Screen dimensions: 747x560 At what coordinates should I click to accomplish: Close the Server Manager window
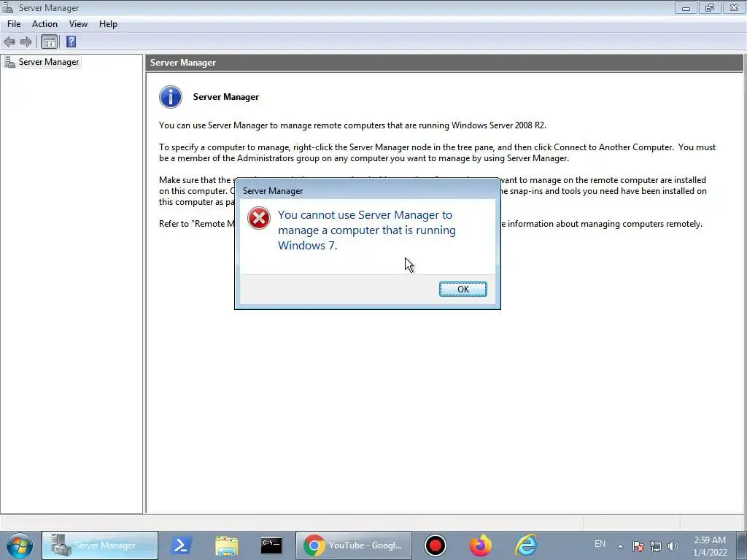734,7
